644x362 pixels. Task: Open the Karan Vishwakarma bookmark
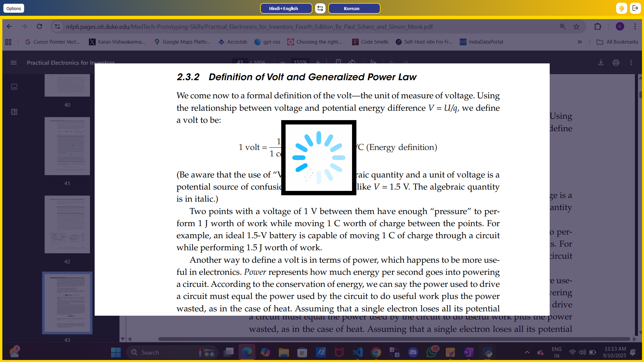tap(117, 42)
